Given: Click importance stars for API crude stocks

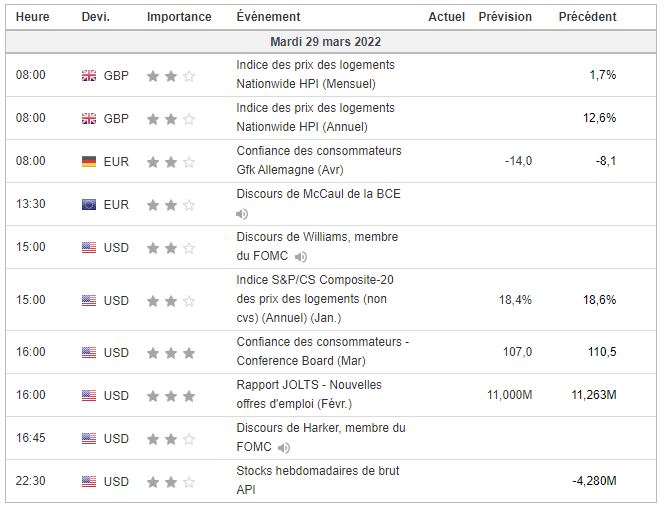Looking at the screenshot, I should coord(171,482).
